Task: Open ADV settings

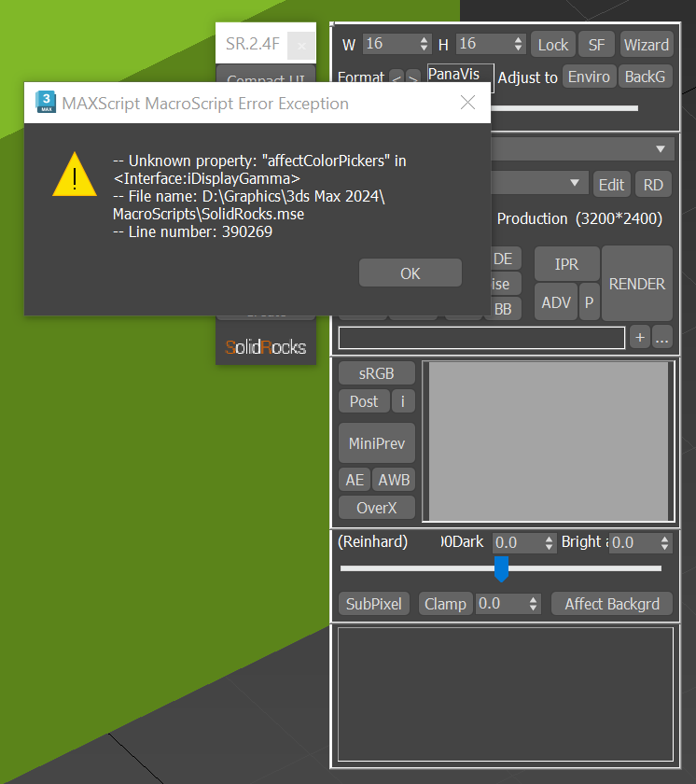Action: tap(556, 302)
